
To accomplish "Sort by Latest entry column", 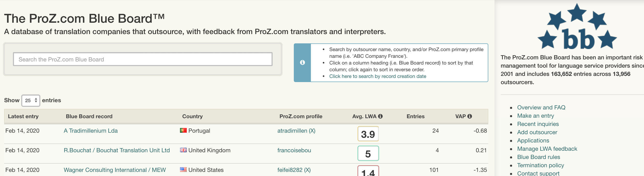I will pos(23,116).
